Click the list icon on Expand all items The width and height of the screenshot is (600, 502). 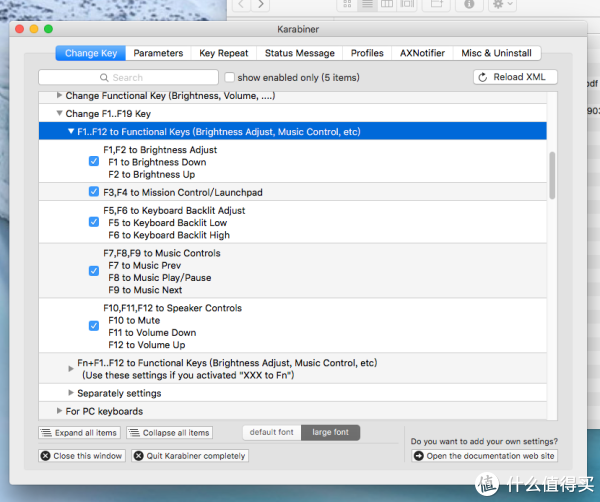[x=46, y=433]
